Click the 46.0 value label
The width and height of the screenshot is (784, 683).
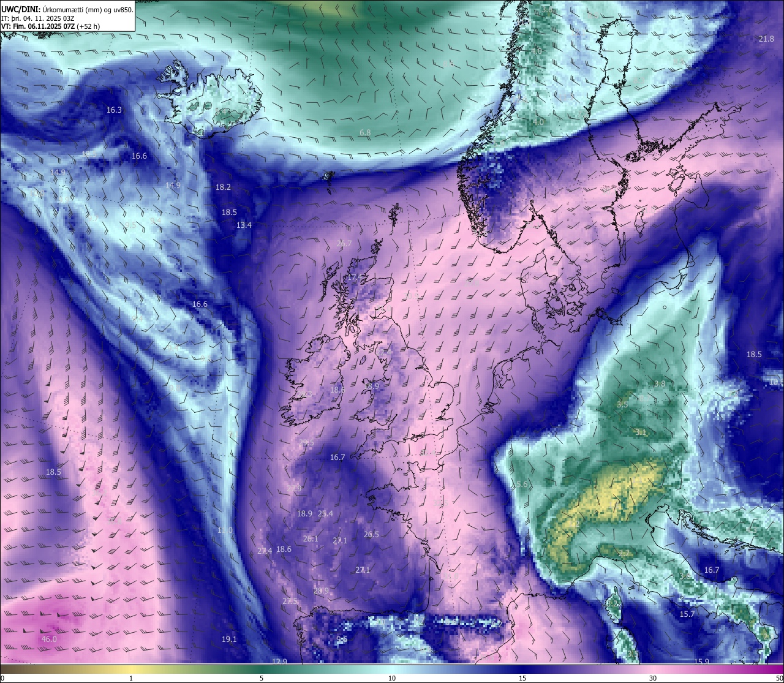pos(49,640)
